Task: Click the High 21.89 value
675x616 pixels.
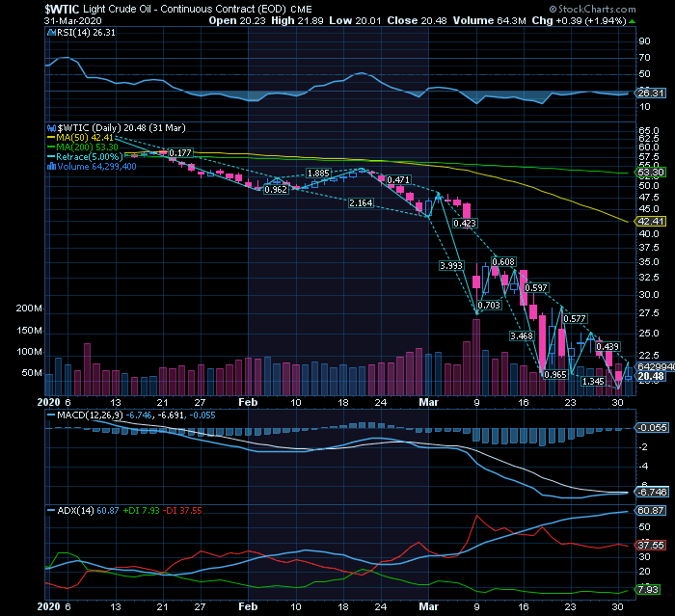Action: (297, 20)
